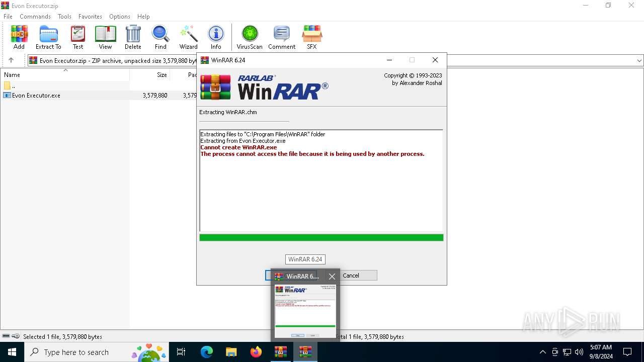Viewport: 644px width, 362px height.
Task: Open the Help menu
Action: pos(143,17)
